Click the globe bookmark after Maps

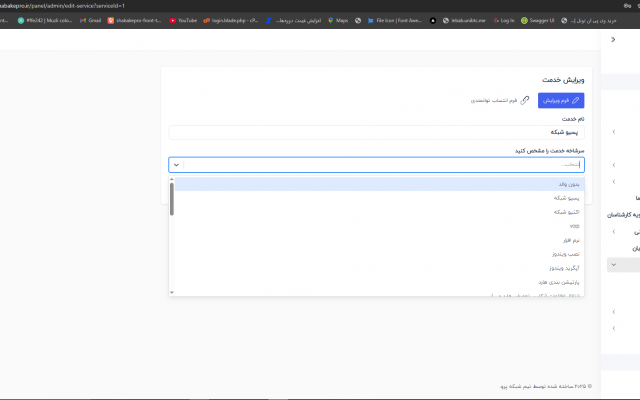(358, 20)
